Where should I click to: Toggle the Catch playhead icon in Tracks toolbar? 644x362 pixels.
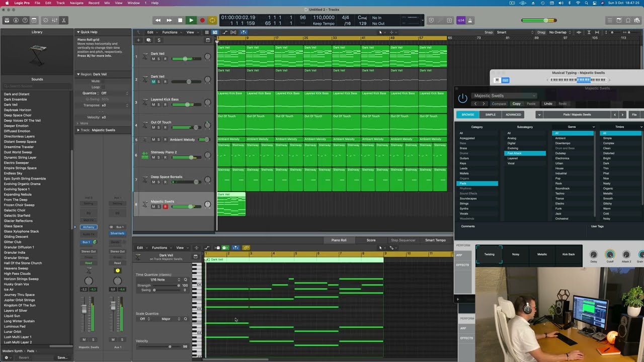pyautogui.click(x=244, y=32)
